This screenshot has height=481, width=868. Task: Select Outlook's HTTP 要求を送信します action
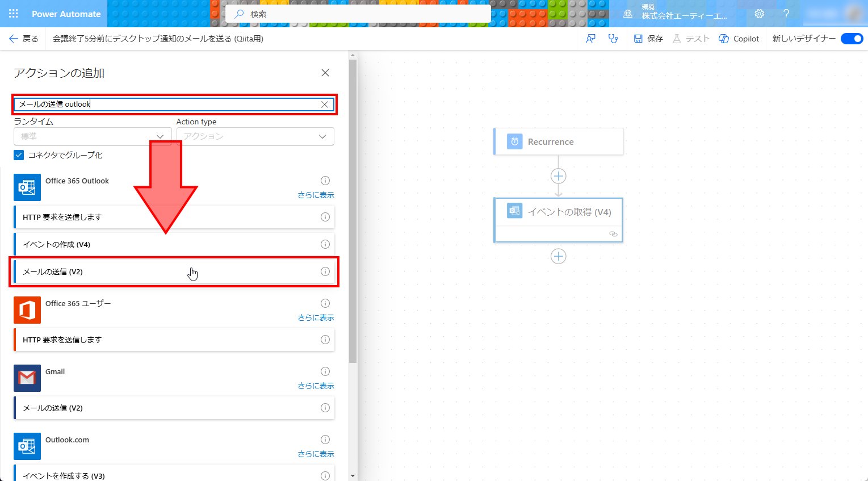[x=174, y=217]
